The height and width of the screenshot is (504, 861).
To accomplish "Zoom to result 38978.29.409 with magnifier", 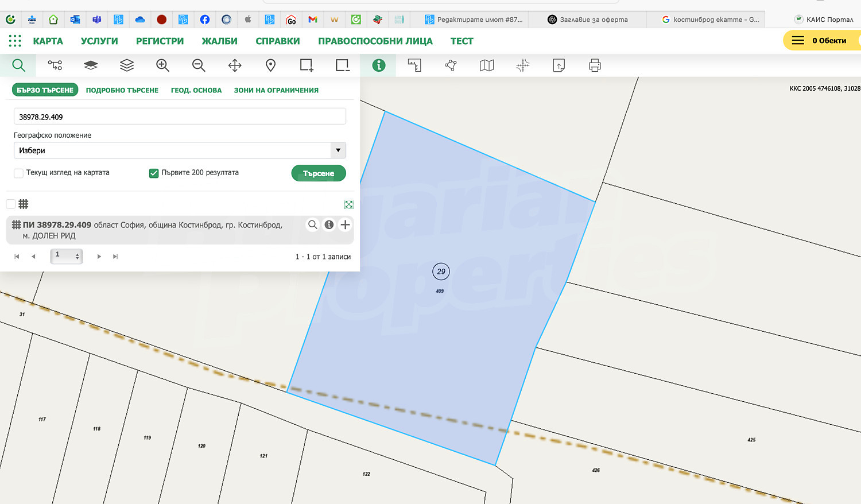I will point(313,224).
